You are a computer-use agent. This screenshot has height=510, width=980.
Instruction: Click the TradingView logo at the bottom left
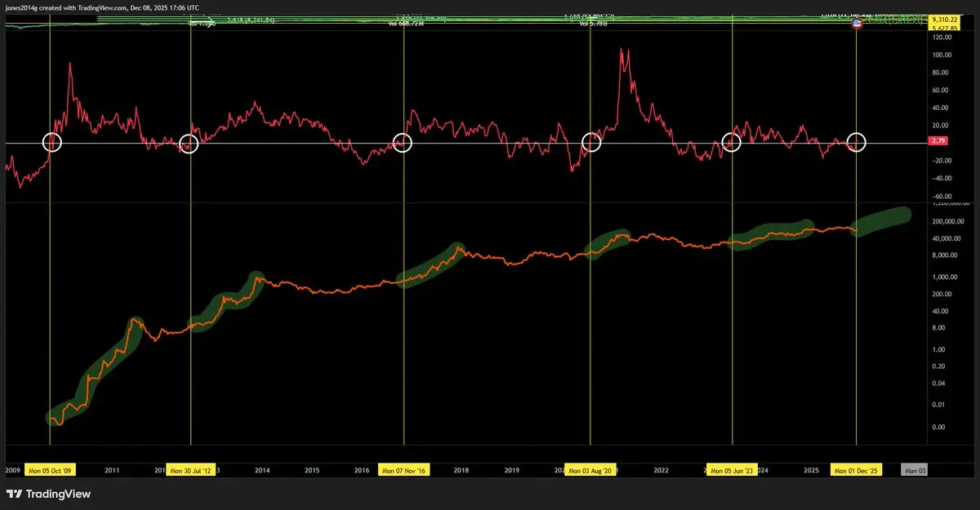[48, 494]
